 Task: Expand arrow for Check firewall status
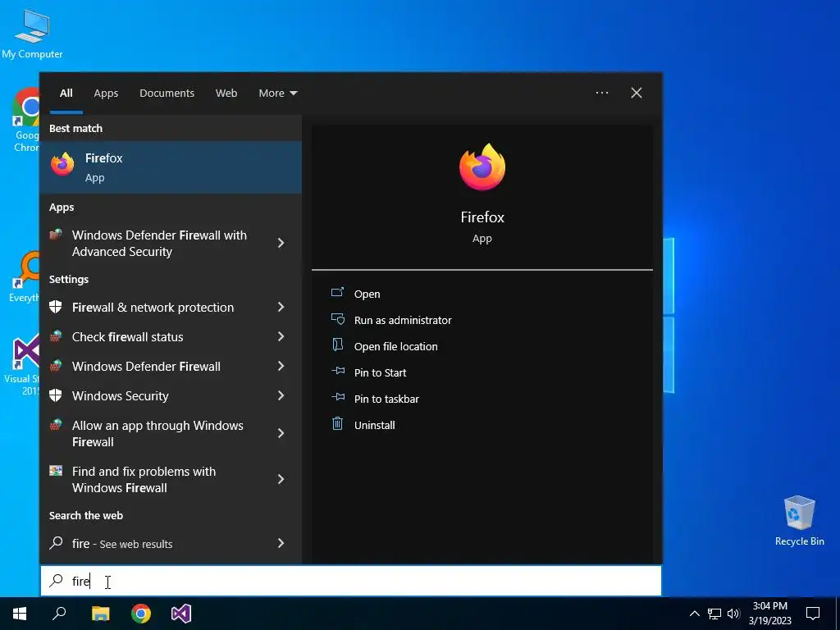tap(281, 336)
